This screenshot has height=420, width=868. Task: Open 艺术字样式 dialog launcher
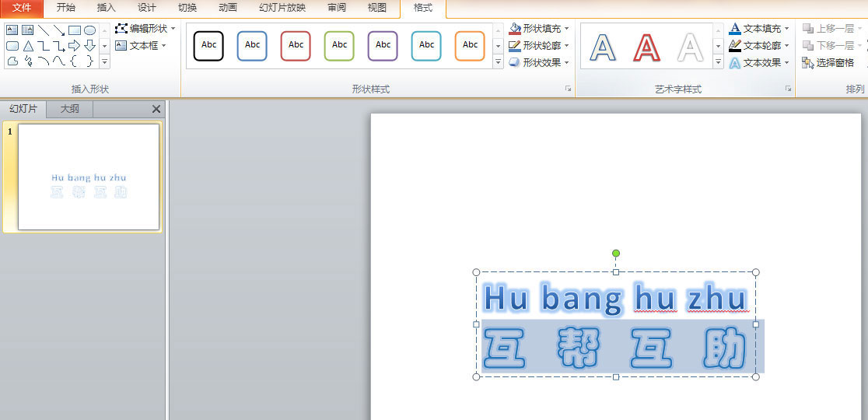[x=788, y=89]
